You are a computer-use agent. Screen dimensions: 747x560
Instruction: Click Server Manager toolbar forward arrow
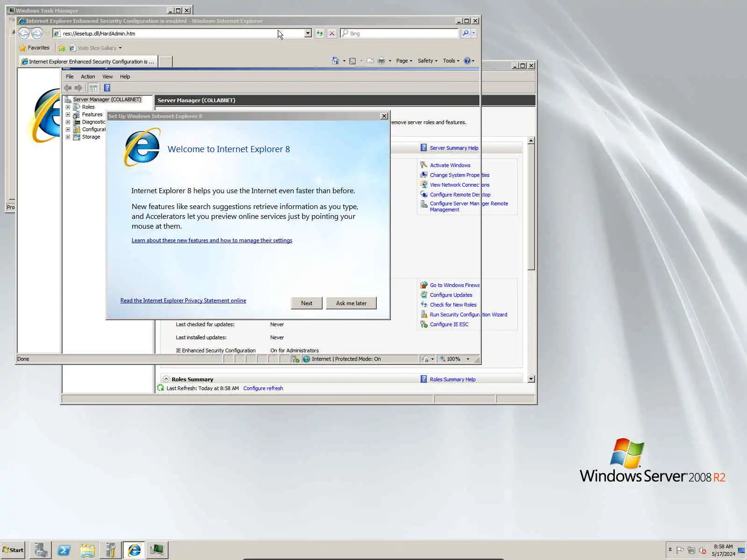tap(78, 88)
